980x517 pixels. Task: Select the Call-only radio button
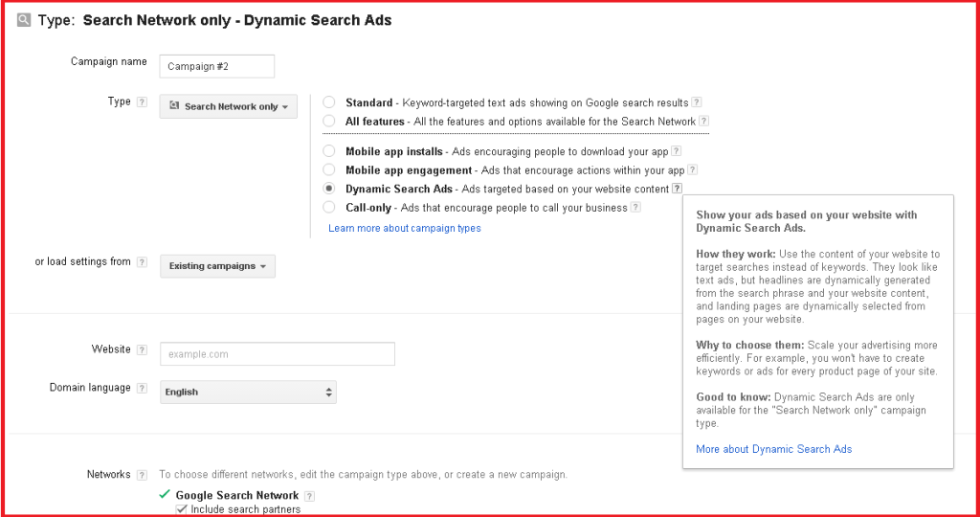point(329,208)
